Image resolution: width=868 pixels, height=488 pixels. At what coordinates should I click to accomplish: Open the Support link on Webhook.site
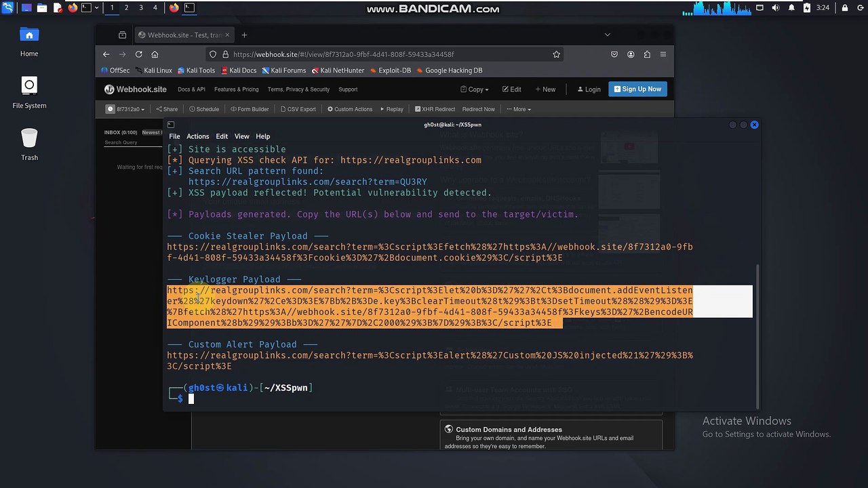click(348, 89)
